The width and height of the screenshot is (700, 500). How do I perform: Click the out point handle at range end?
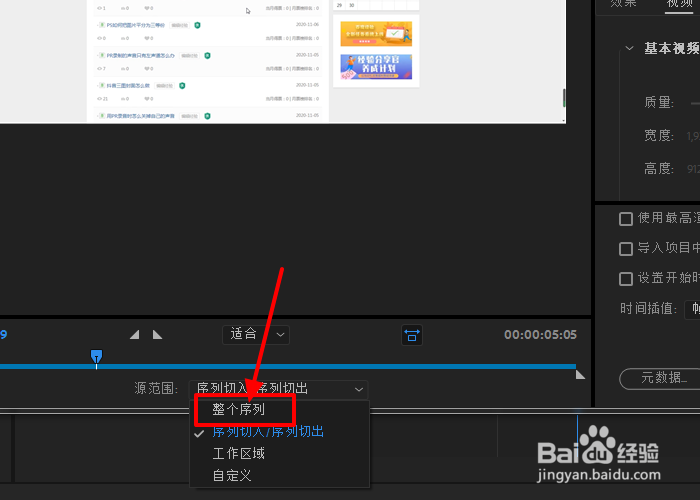click(x=580, y=375)
